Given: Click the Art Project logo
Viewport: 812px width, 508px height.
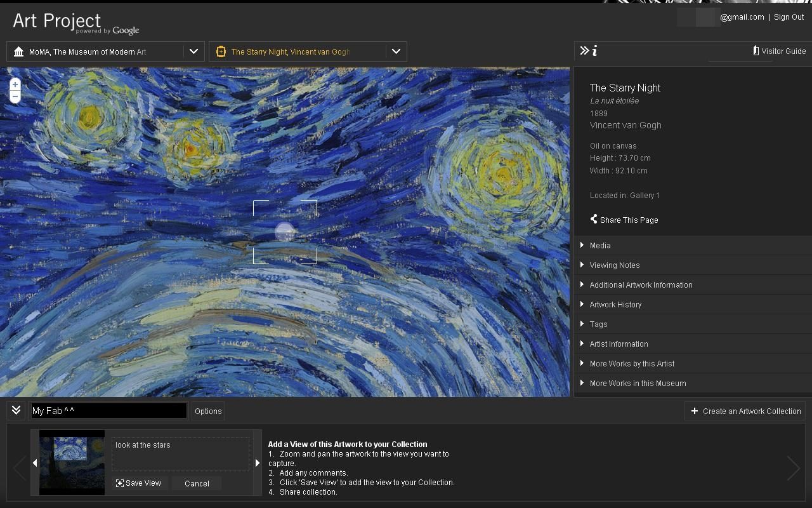Looking at the screenshot, I should (75, 22).
